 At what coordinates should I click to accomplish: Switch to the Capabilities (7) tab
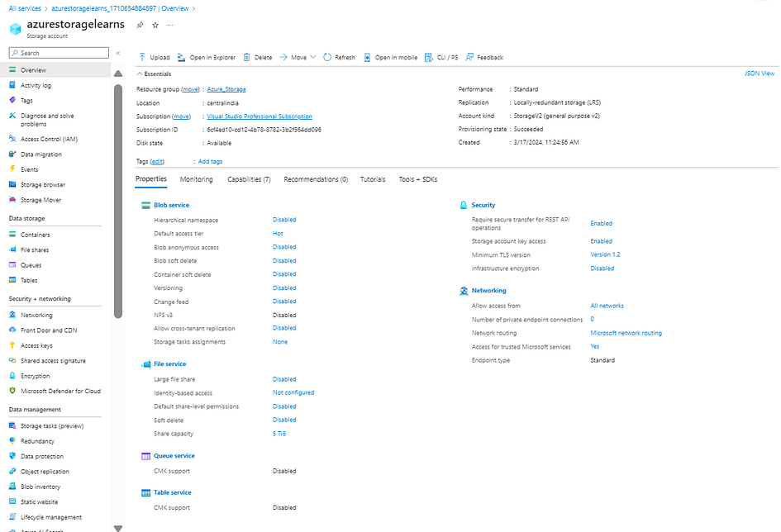click(249, 179)
